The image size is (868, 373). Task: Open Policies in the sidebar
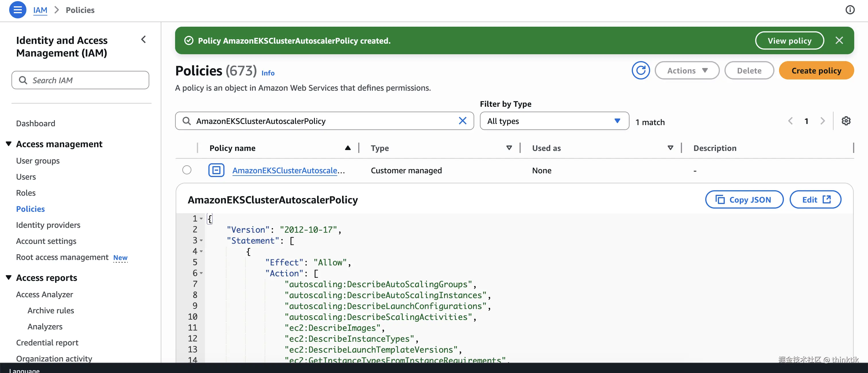coord(30,209)
